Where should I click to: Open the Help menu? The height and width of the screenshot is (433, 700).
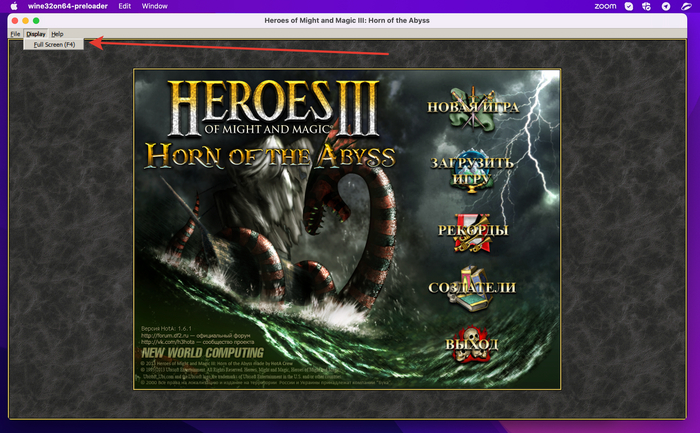pos(57,34)
